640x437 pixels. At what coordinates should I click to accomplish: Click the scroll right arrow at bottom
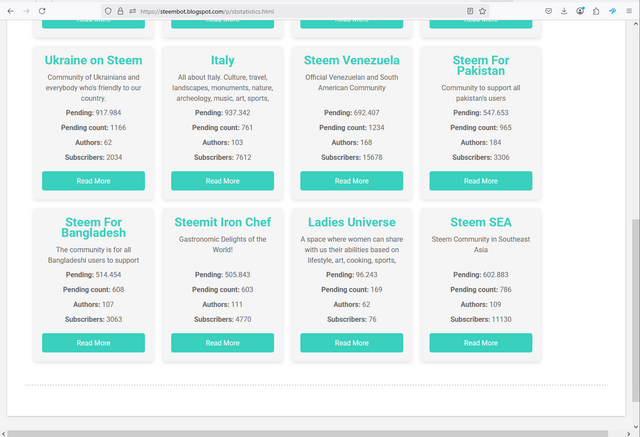coord(628,434)
